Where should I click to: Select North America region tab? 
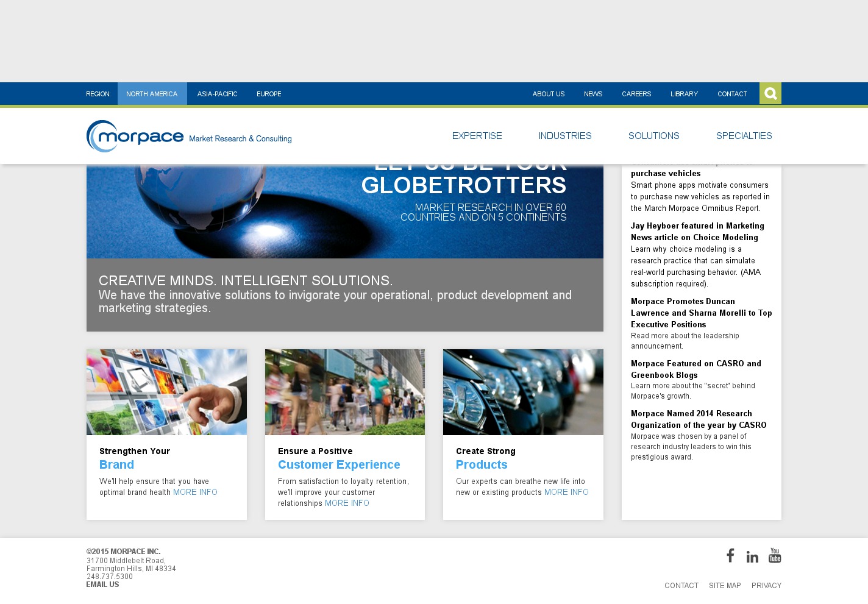(x=152, y=94)
